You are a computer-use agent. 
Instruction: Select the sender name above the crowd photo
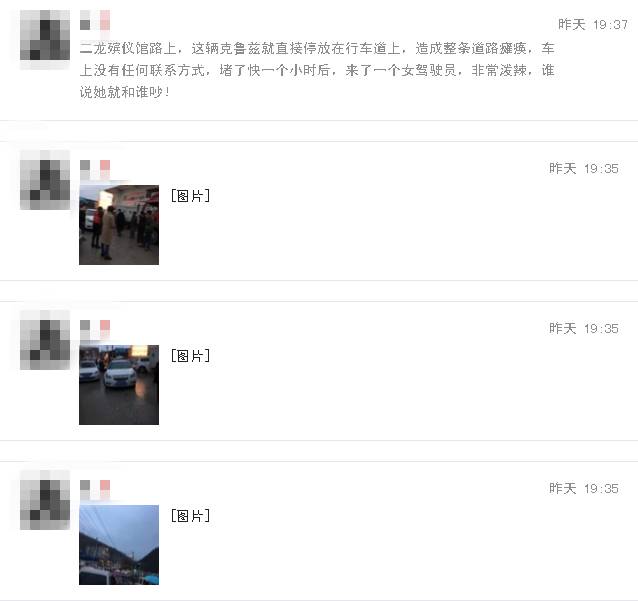95,170
